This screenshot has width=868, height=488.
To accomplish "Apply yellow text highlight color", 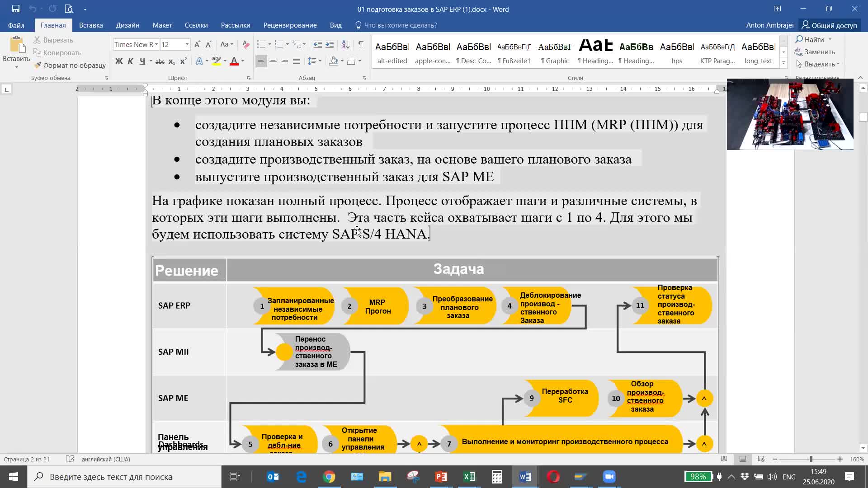I will click(217, 61).
